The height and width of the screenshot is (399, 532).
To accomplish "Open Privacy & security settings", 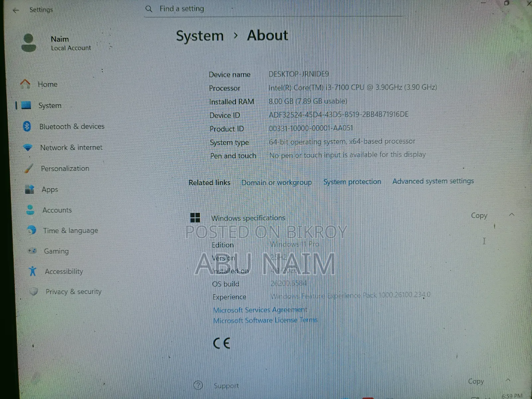I will 73,292.
